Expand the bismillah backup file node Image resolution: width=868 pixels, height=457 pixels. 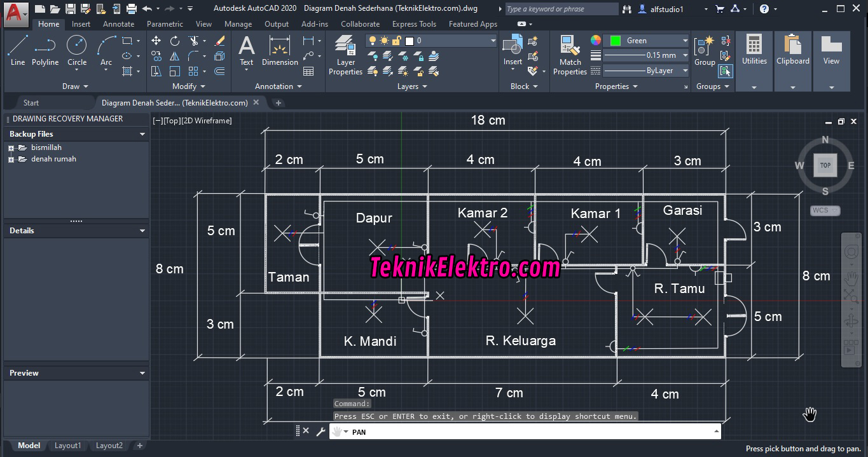click(x=11, y=148)
